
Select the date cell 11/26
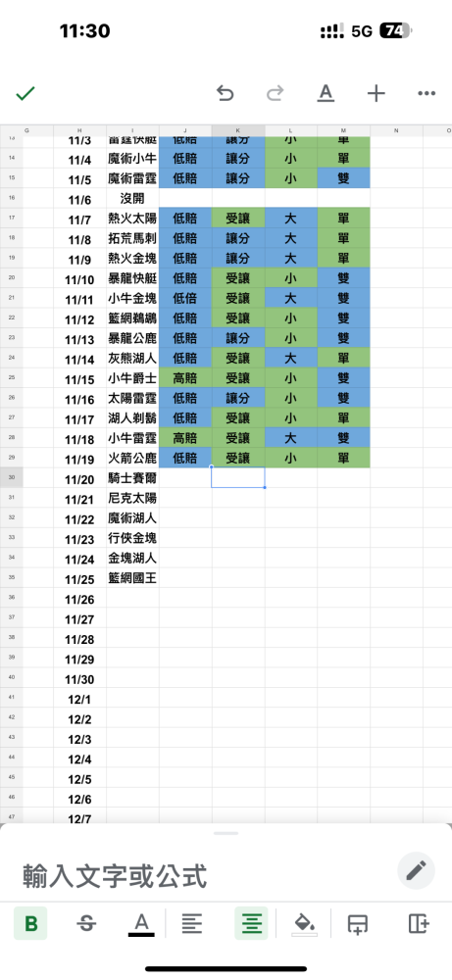click(80, 599)
